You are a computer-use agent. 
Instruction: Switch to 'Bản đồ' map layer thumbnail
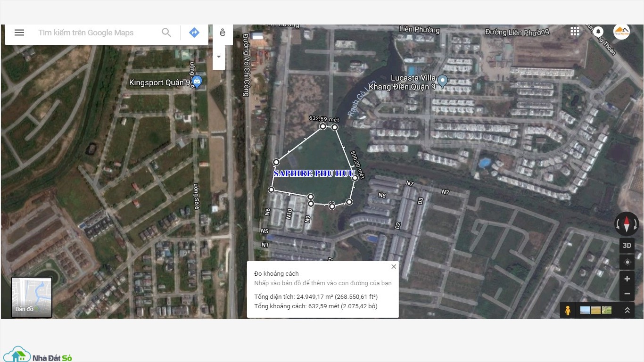point(32,297)
